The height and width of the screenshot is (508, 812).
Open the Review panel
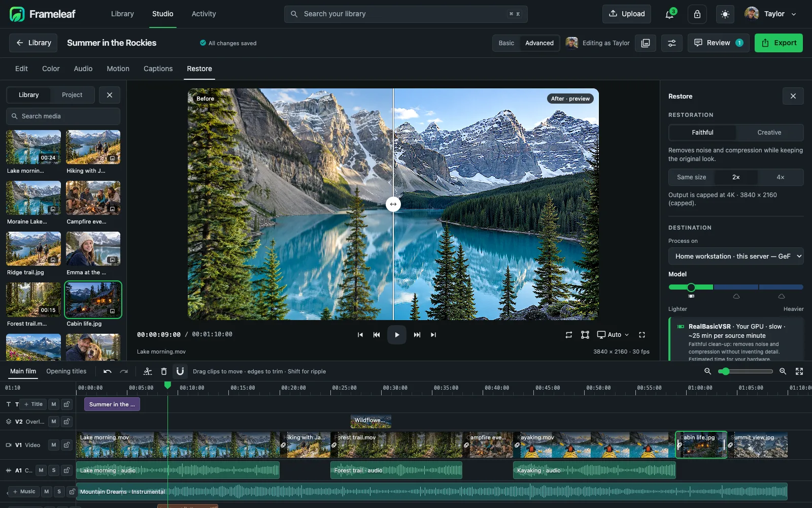(x=719, y=43)
